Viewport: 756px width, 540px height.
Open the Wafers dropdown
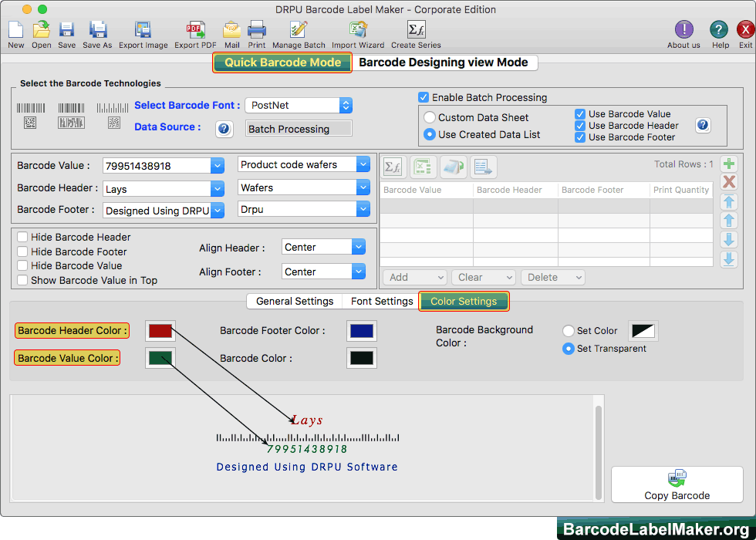point(363,187)
